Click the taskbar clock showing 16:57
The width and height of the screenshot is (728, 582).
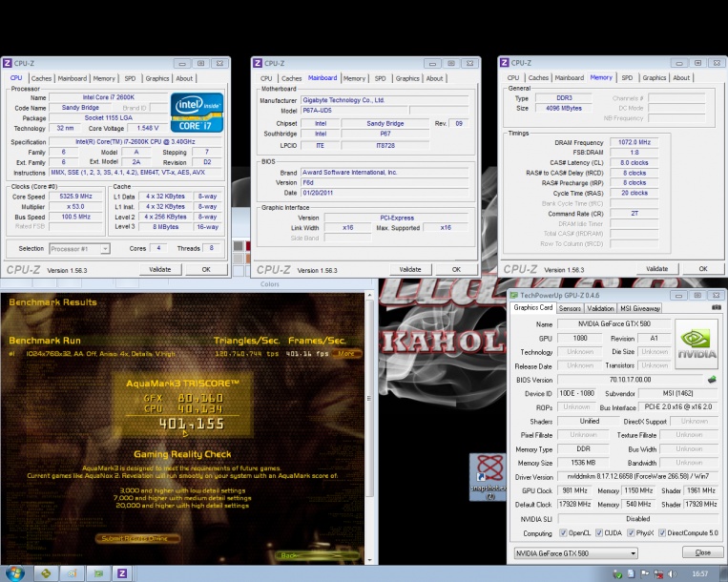tap(699, 574)
